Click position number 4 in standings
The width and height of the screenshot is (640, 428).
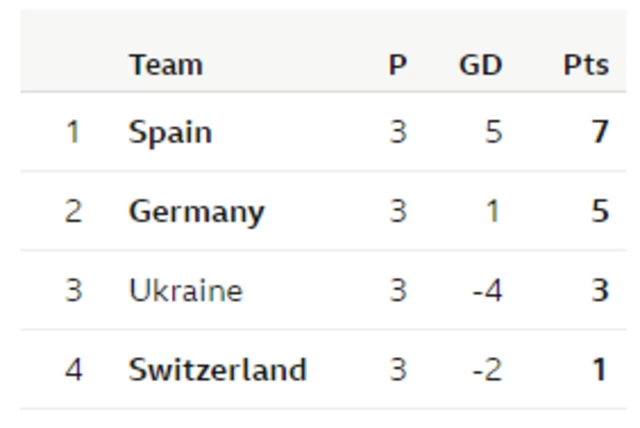click(x=74, y=369)
